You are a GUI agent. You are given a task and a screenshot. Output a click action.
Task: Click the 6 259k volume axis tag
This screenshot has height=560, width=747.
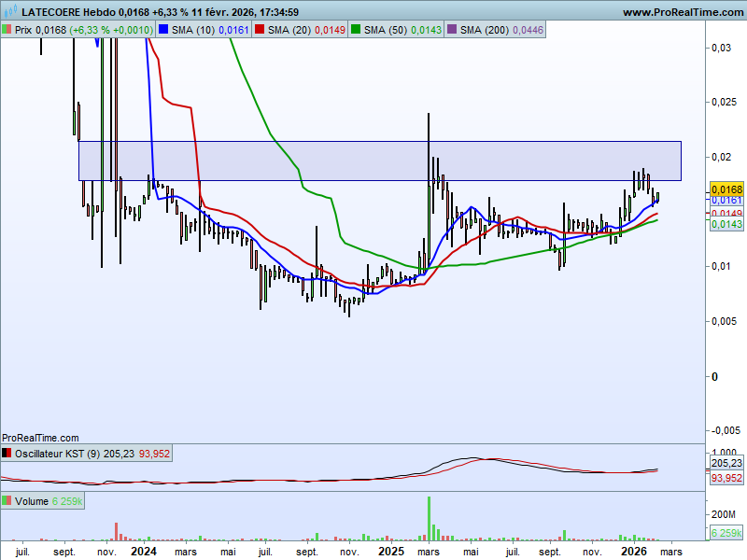point(726,533)
